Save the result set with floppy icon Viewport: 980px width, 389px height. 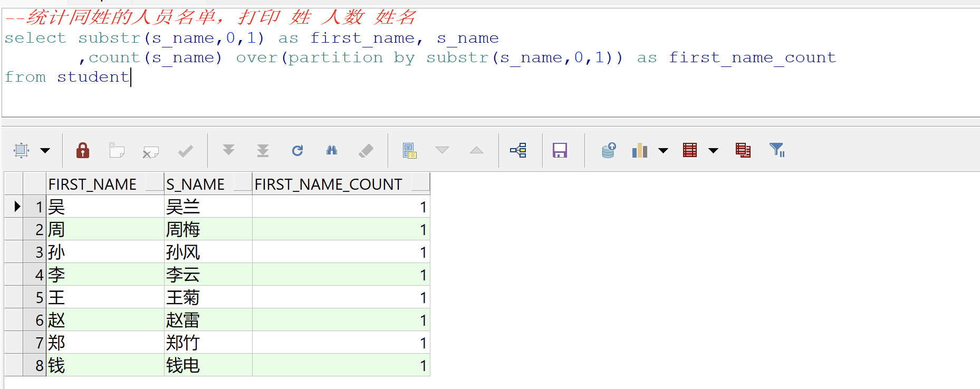pos(560,151)
